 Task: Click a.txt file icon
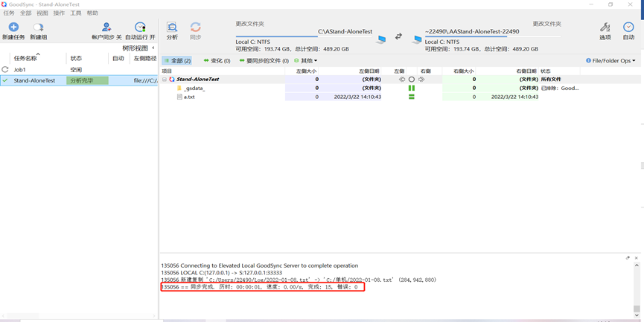click(179, 97)
